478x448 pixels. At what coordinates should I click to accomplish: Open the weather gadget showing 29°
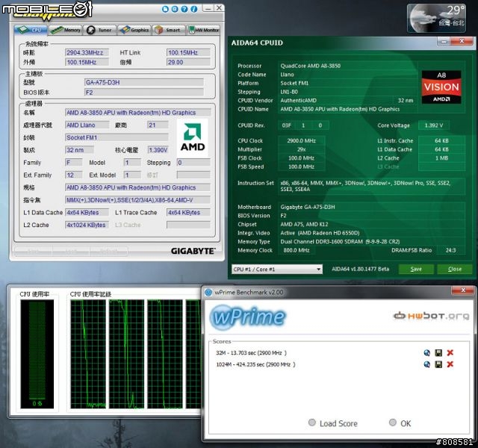point(436,18)
